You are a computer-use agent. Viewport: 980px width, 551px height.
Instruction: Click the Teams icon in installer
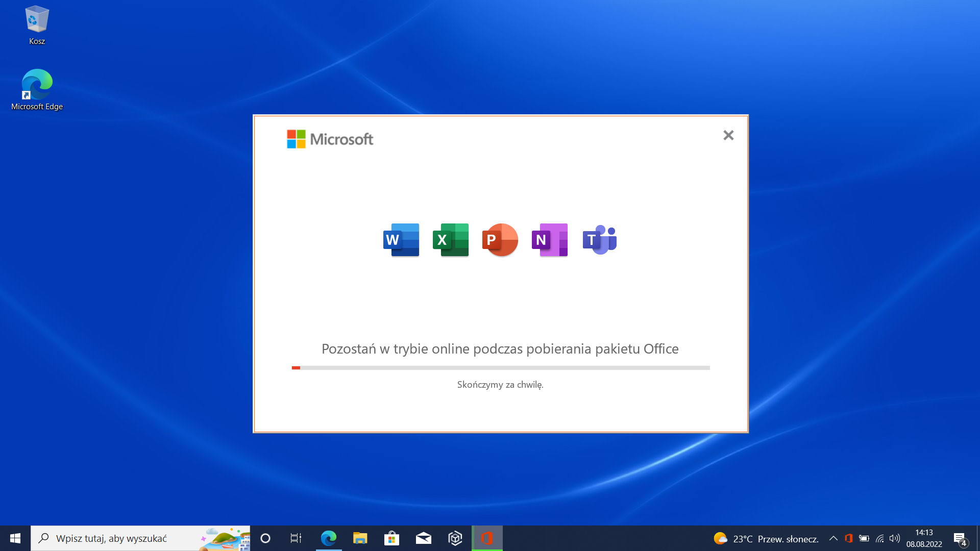click(600, 240)
